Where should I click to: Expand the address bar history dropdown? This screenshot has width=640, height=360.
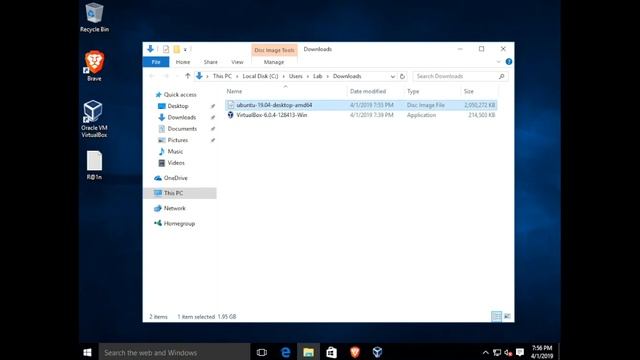coord(392,76)
